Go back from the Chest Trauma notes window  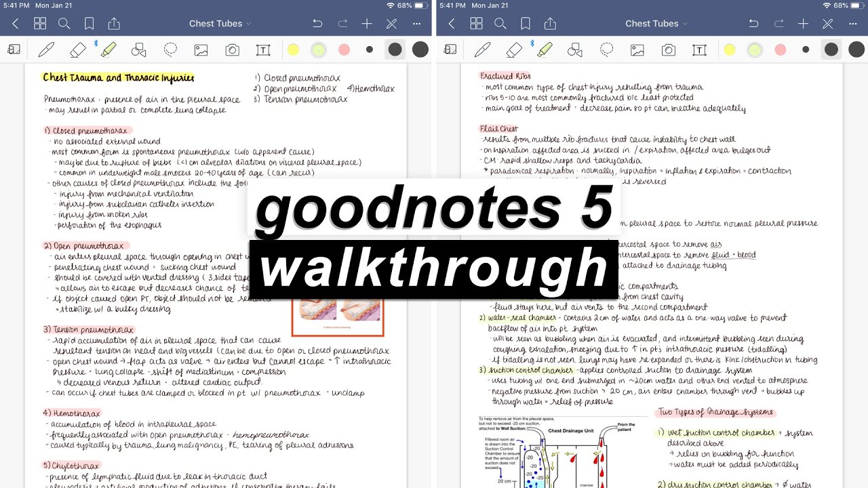pos(15,24)
